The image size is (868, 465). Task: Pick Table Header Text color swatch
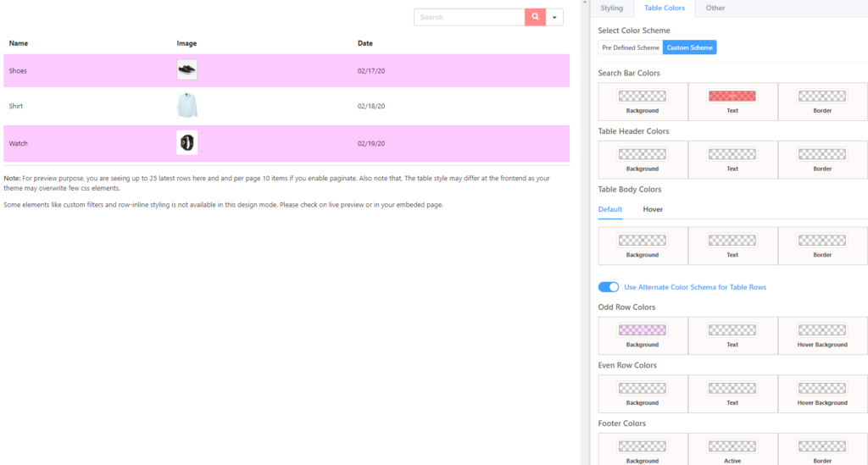(732, 154)
